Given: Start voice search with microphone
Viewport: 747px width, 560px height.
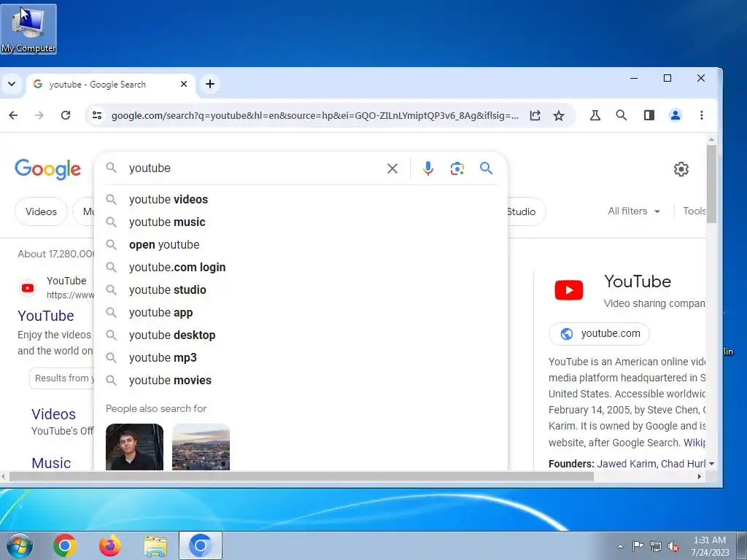Looking at the screenshot, I should coord(427,168).
